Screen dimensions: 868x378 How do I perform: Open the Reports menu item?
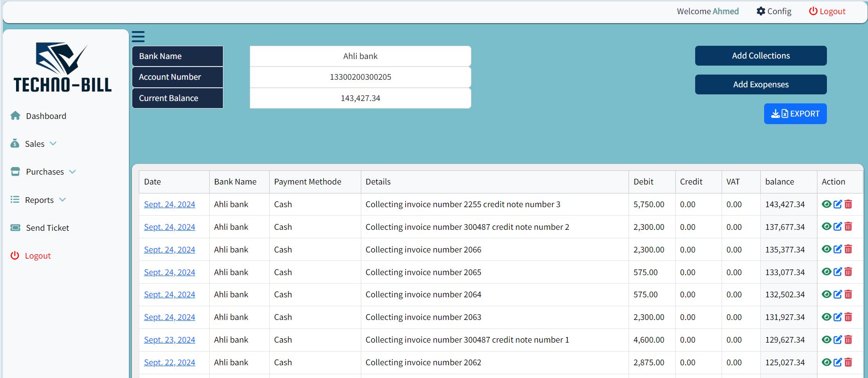(39, 200)
